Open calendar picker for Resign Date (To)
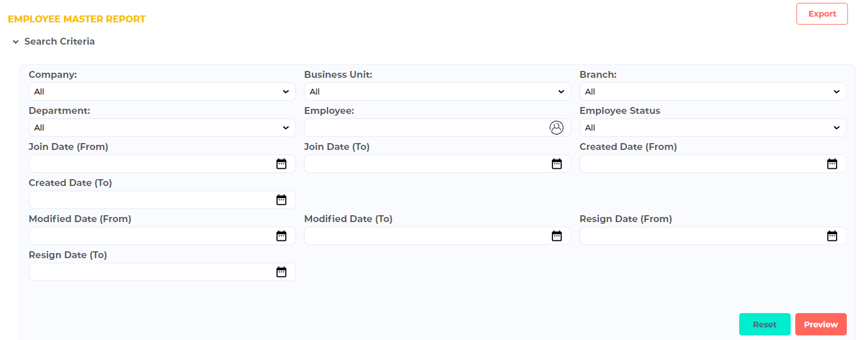Viewport: 868px width, 340px height. [x=281, y=272]
